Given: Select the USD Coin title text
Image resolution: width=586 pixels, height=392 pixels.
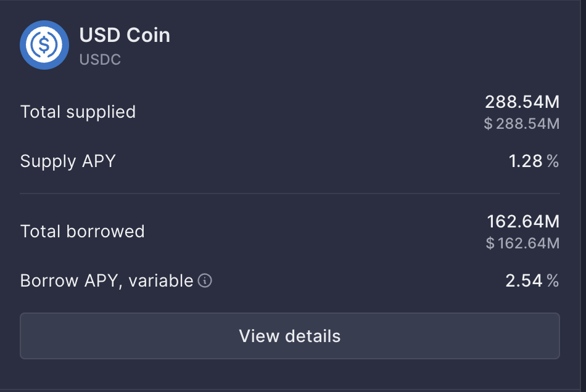Looking at the screenshot, I should pyautogui.click(x=125, y=35).
